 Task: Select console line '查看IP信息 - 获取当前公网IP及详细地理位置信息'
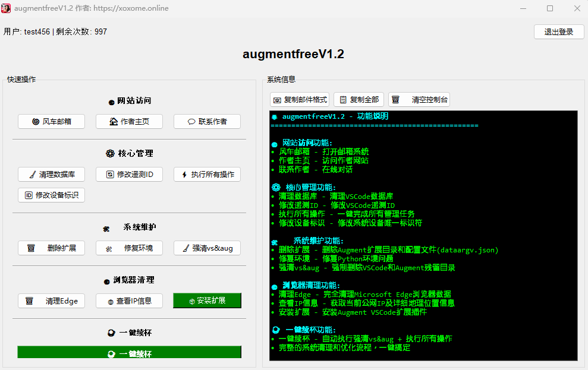367,303
